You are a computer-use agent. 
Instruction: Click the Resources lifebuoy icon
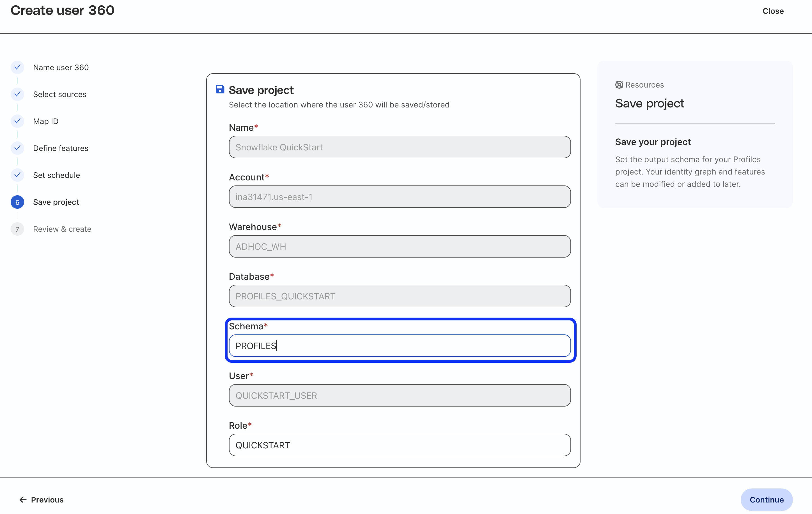tap(619, 85)
